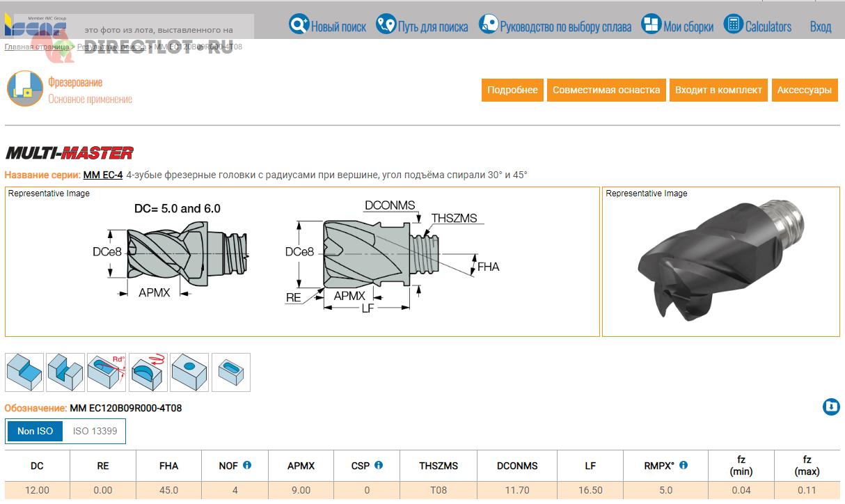845x504 pixels.
Task: Click the designation text MM EC120B09R000-4T08
Action: pos(126,408)
